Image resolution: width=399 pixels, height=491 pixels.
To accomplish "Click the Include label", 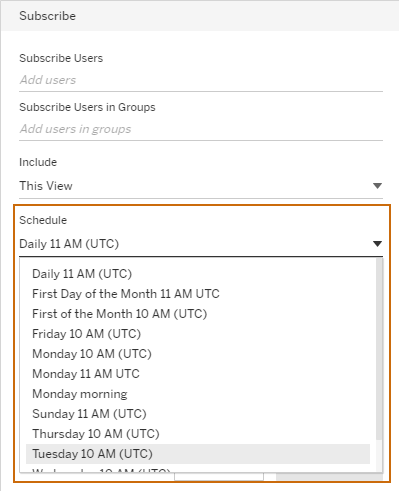I will tap(38, 162).
